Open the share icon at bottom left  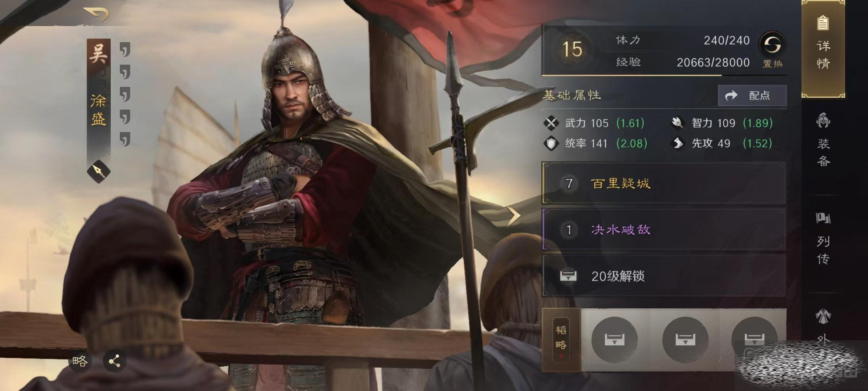[115, 361]
